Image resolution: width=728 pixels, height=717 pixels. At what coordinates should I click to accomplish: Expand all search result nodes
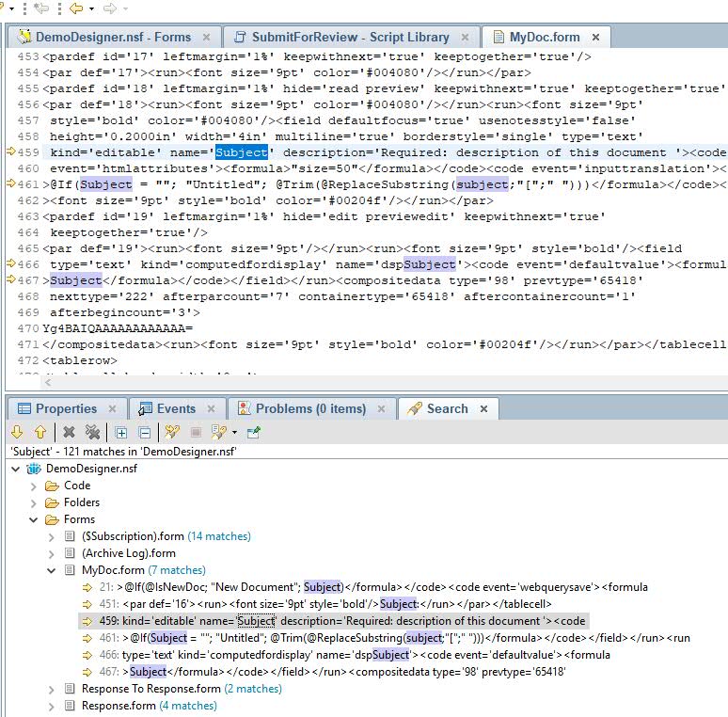pyautogui.click(x=121, y=433)
